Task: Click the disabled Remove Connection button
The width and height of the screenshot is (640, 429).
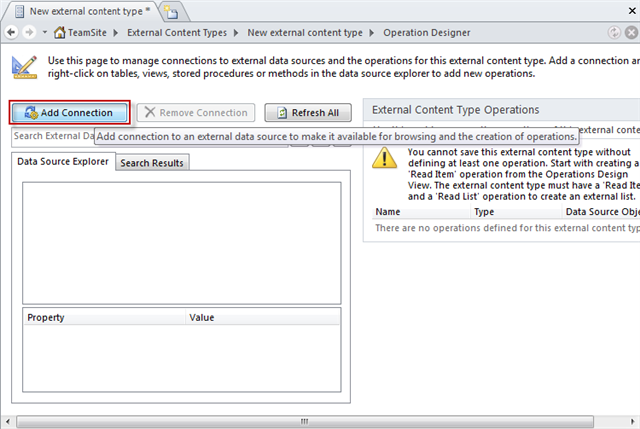Action: click(x=196, y=112)
